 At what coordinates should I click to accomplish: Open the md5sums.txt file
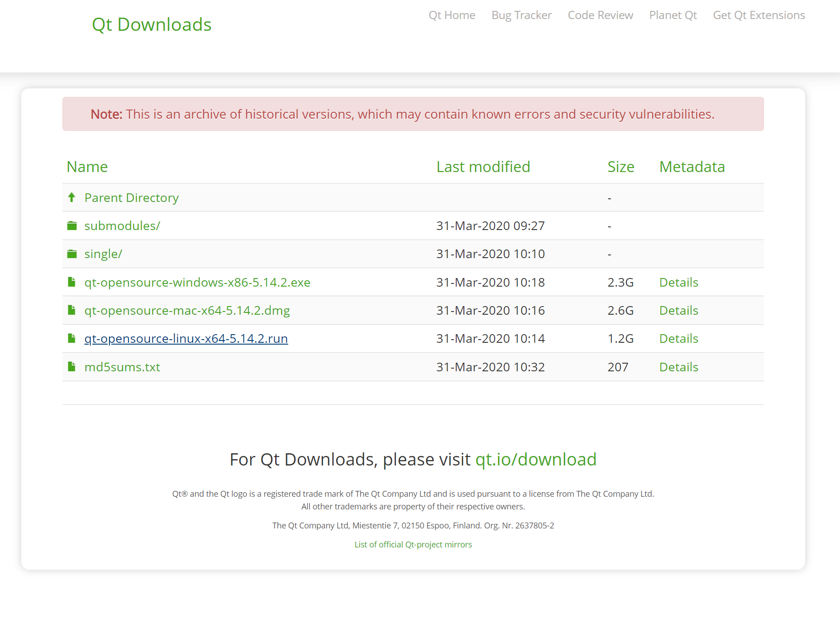pyautogui.click(x=122, y=367)
